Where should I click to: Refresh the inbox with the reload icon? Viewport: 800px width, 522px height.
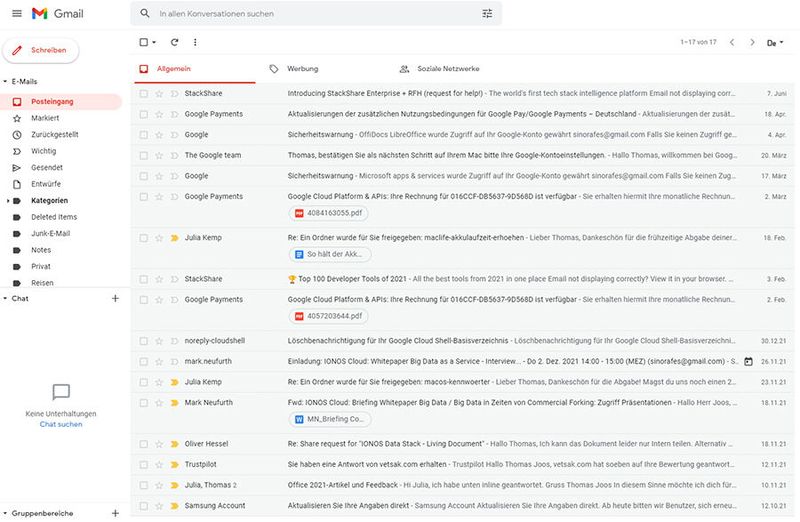[174, 42]
